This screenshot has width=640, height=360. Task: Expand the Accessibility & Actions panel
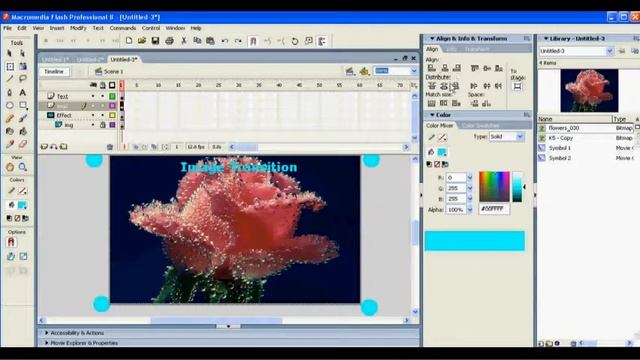47,333
